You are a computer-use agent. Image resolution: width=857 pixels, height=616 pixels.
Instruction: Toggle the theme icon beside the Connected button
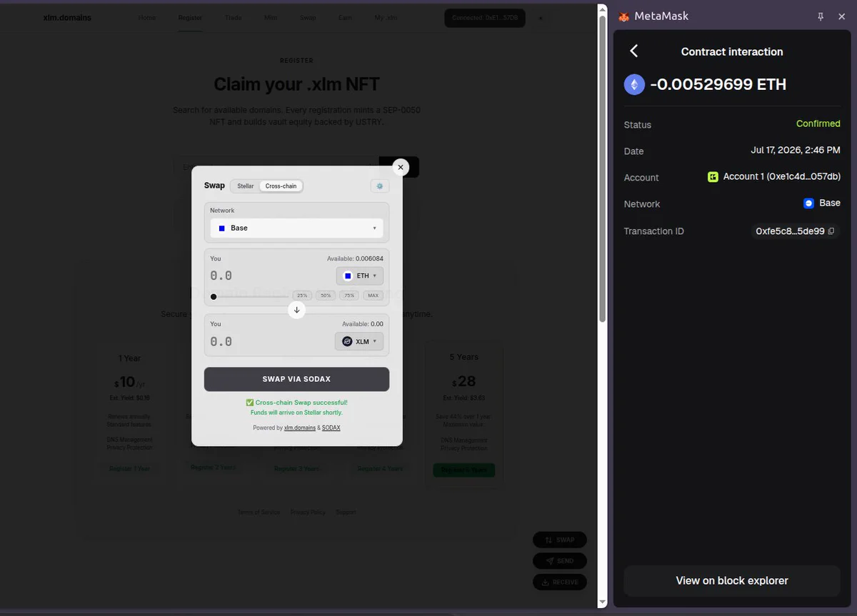(540, 18)
